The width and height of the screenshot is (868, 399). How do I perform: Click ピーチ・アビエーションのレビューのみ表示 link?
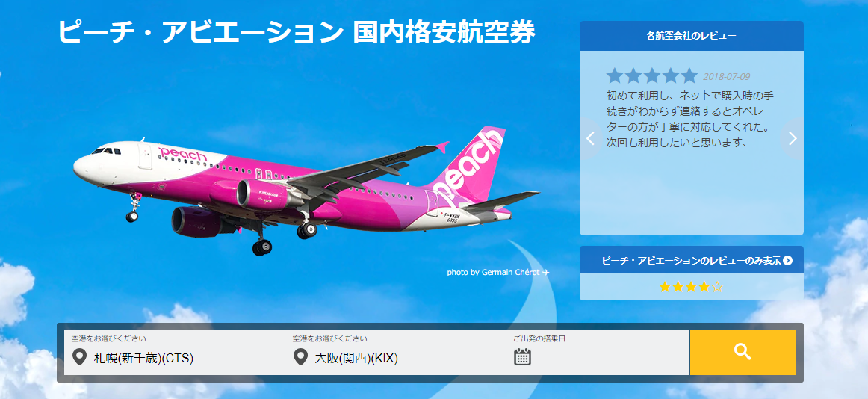(x=691, y=260)
